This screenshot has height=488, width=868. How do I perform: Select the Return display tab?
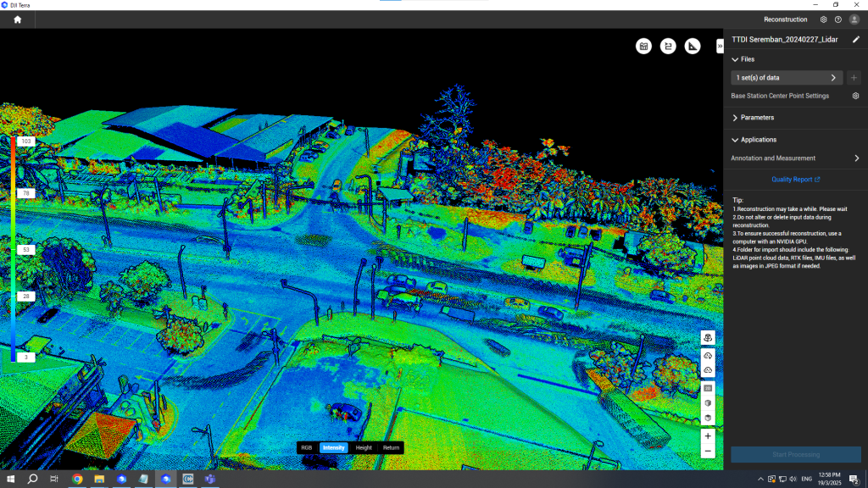391,447
